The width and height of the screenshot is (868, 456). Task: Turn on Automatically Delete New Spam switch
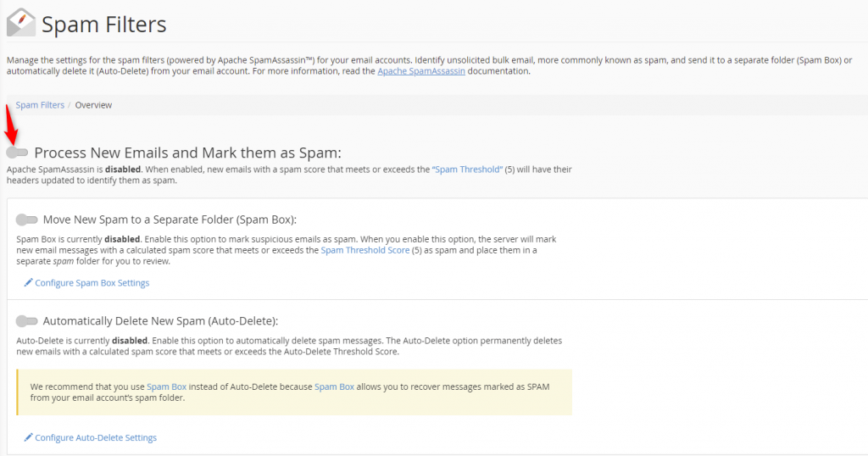pyautogui.click(x=26, y=321)
